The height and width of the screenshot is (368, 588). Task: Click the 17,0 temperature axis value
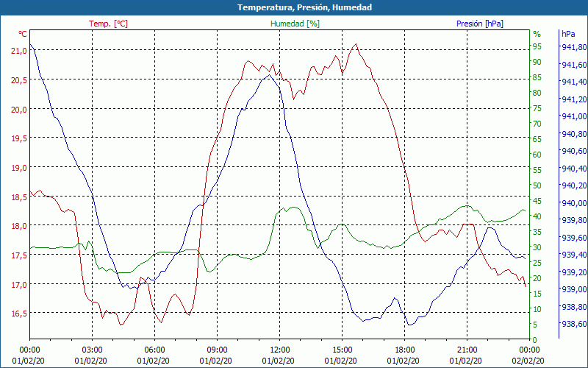pos(19,285)
